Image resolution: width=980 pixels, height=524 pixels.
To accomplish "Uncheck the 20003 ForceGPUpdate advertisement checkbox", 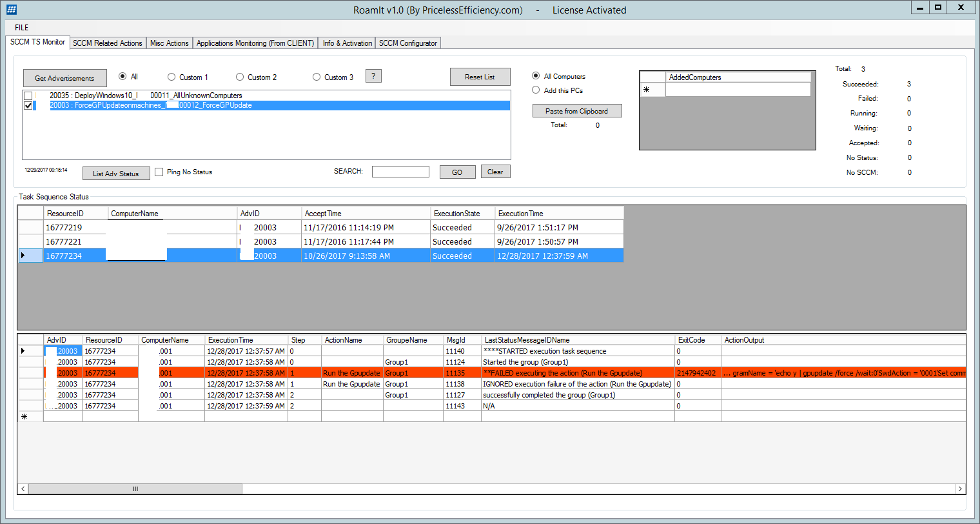I will pyautogui.click(x=28, y=105).
